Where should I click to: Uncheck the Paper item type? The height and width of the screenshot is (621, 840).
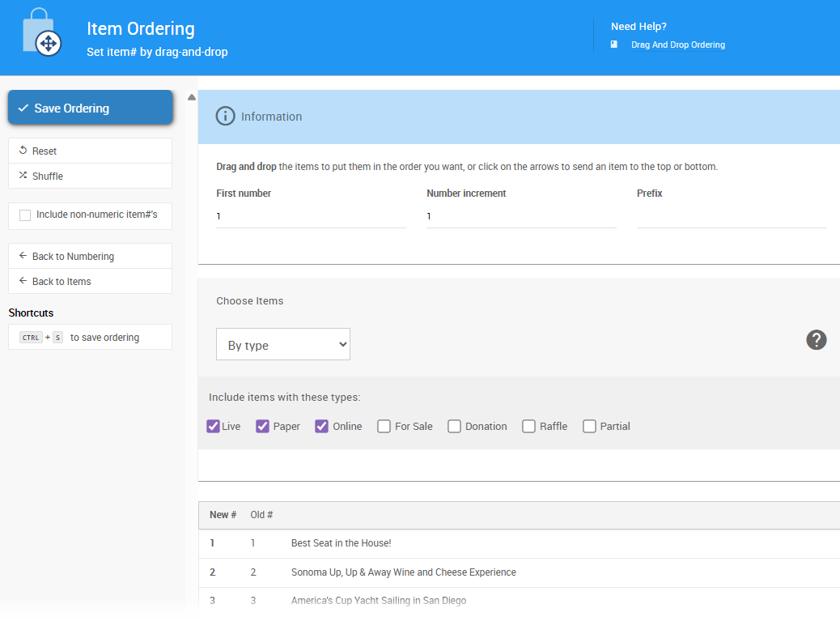263,427
